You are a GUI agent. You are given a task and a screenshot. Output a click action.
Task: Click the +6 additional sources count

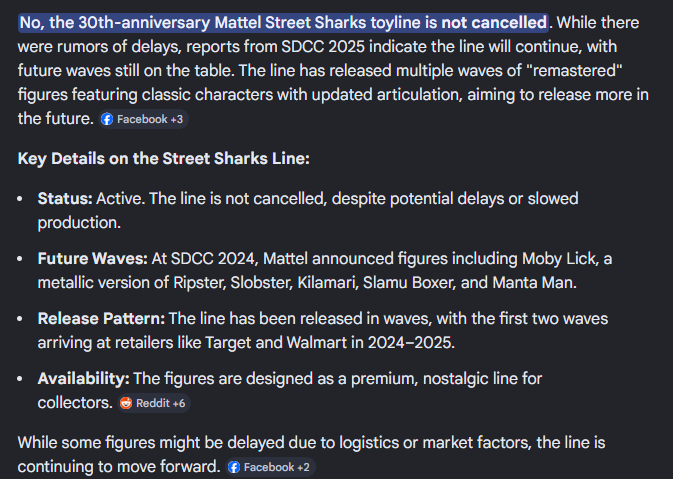click(x=179, y=403)
